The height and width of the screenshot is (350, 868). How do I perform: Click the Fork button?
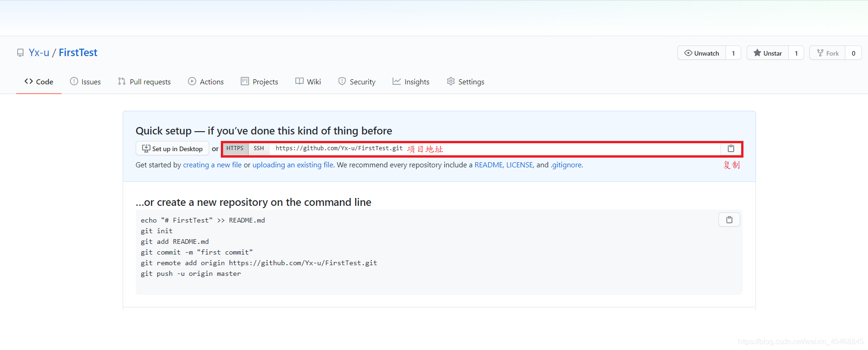point(828,53)
